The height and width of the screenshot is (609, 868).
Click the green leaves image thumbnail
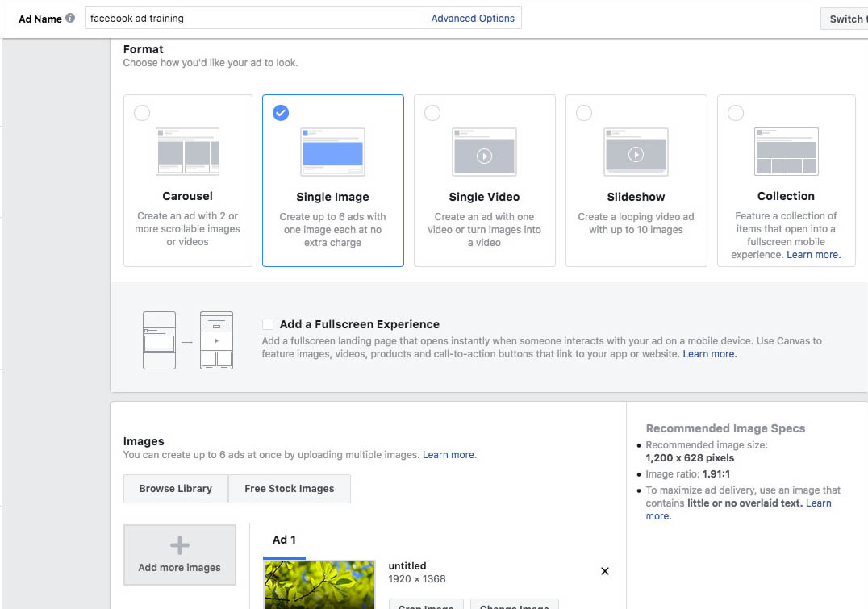click(319, 585)
